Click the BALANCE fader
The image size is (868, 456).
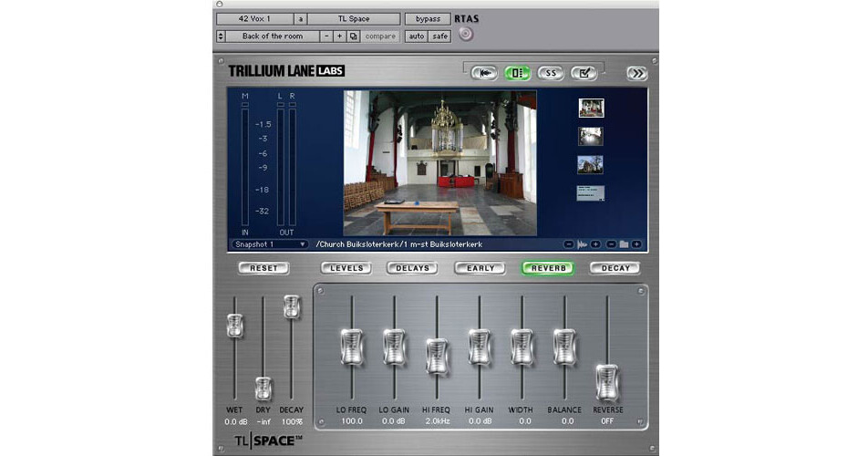pos(564,347)
